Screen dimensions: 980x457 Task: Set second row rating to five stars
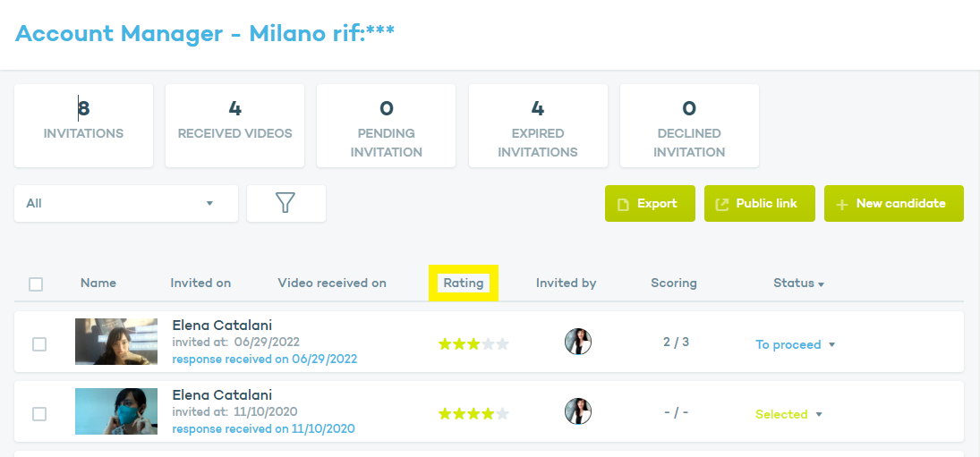click(x=502, y=414)
